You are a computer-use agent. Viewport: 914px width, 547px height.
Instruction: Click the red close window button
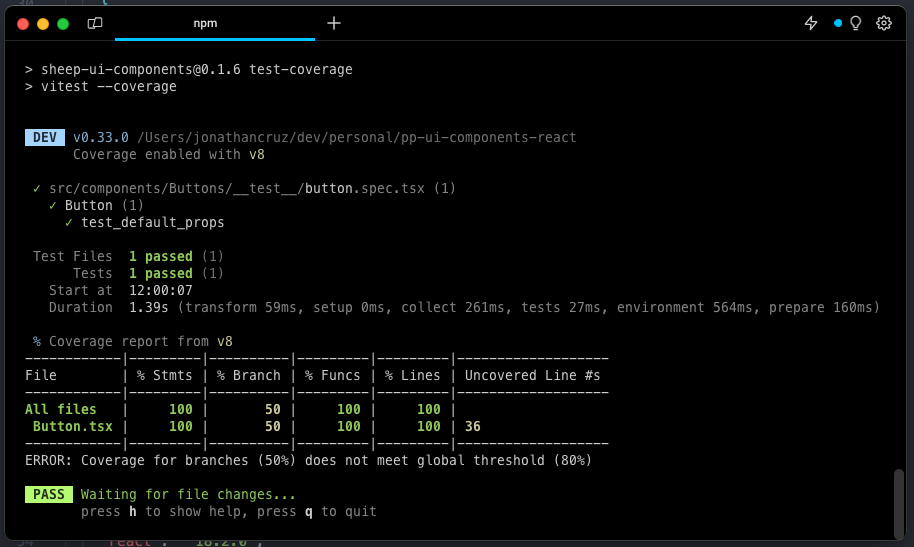[x=23, y=24]
